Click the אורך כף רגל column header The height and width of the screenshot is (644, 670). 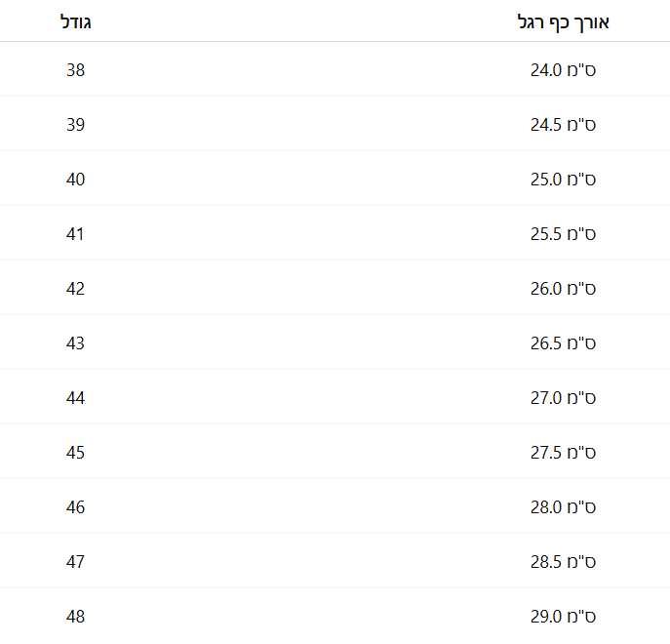click(x=563, y=22)
